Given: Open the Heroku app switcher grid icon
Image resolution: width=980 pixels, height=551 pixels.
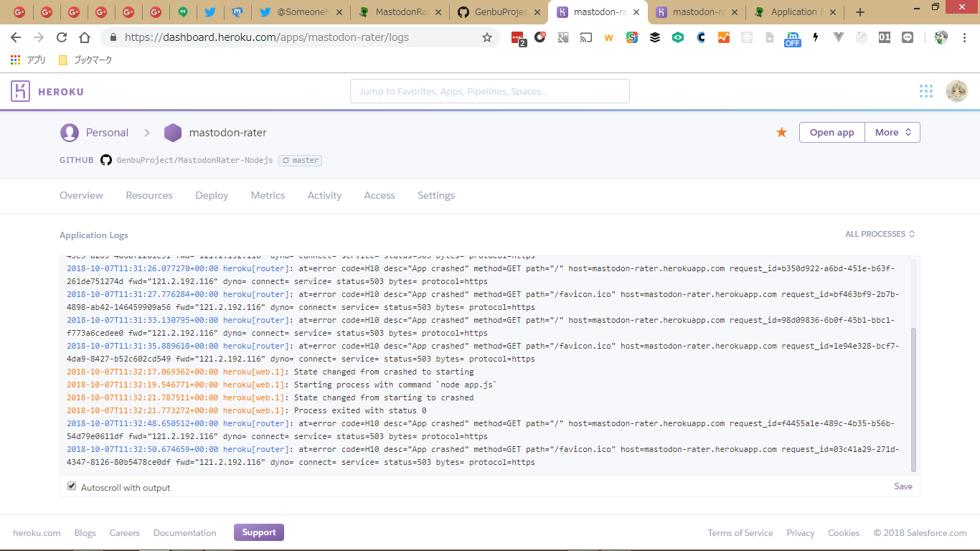Looking at the screenshot, I should pyautogui.click(x=926, y=91).
